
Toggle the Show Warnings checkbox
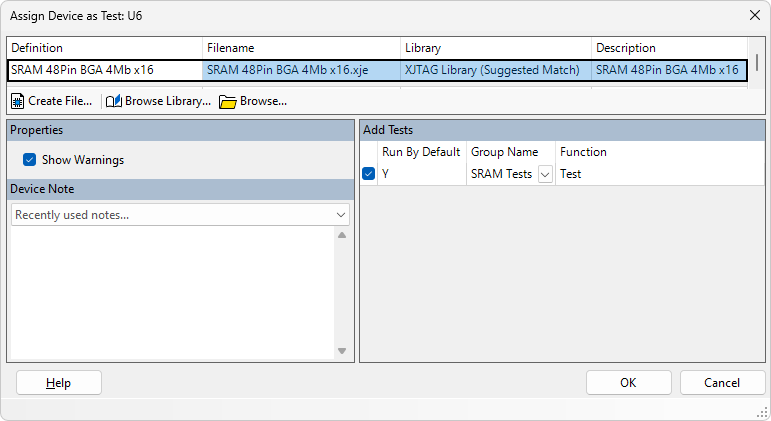pyautogui.click(x=30, y=160)
